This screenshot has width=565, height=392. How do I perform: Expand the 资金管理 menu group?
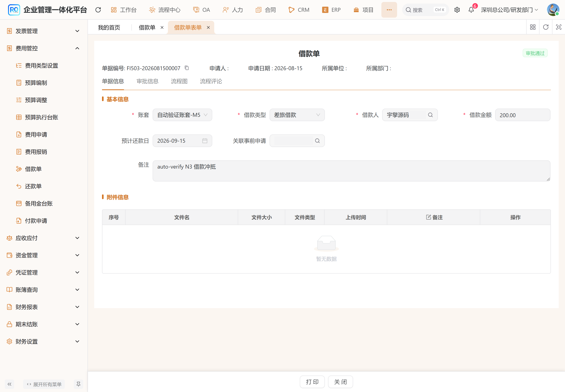[x=44, y=255]
